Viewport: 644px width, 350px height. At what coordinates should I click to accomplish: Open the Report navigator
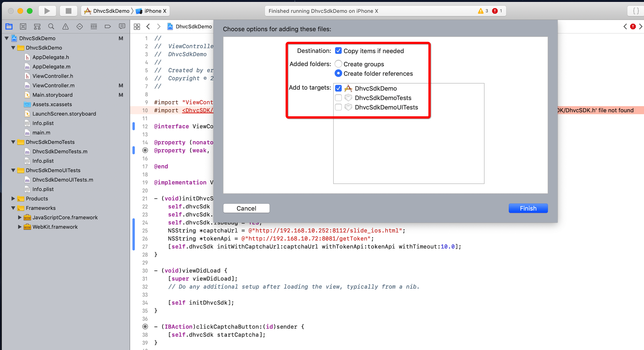click(x=122, y=27)
